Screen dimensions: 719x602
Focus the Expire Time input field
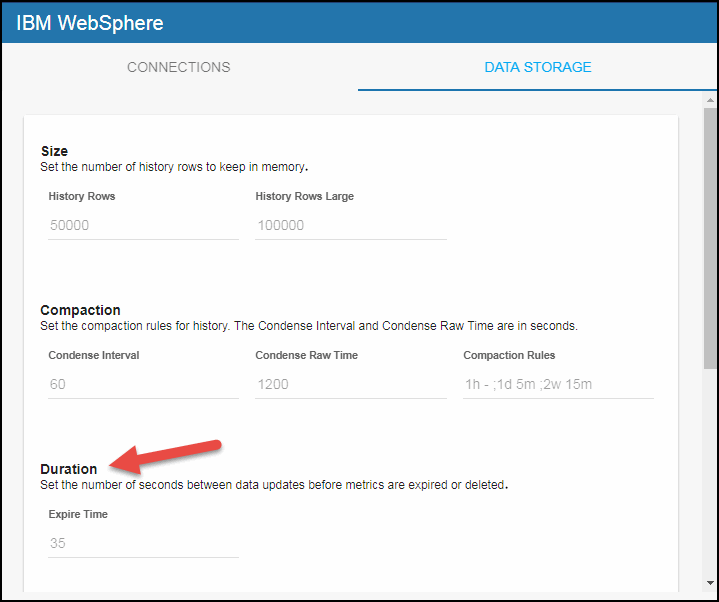point(143,543)
